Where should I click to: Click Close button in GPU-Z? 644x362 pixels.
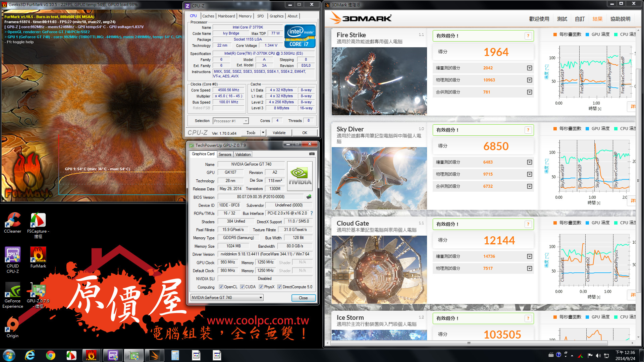[303, 298]
